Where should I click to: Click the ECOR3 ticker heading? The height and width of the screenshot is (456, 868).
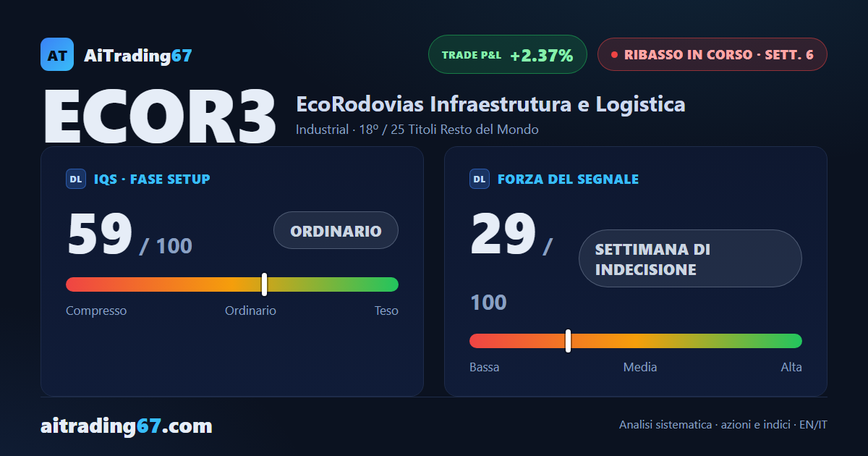coord(160,117)
